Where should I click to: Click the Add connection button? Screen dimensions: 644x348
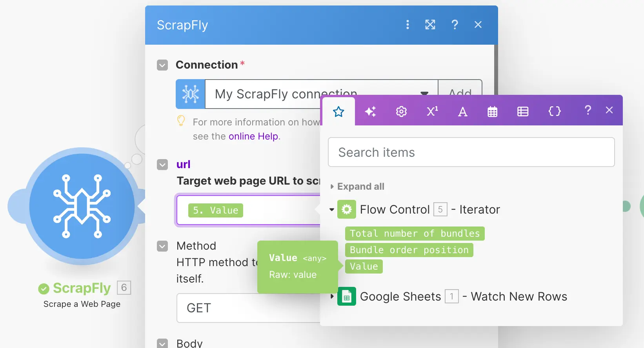point(460,94)
